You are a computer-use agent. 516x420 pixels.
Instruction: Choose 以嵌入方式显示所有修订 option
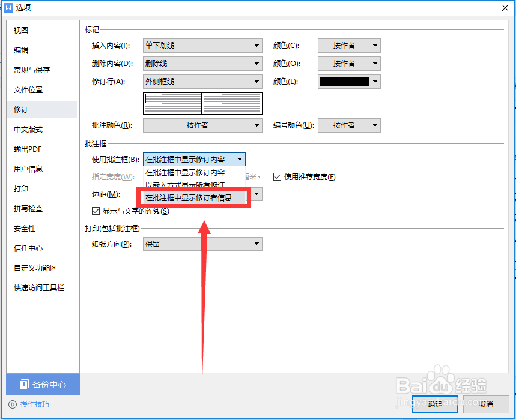[194, 185]
